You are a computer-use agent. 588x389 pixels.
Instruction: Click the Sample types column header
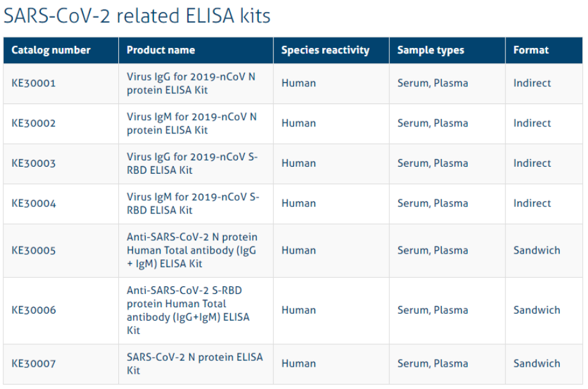pyautogui.click(x=431, y=50)
